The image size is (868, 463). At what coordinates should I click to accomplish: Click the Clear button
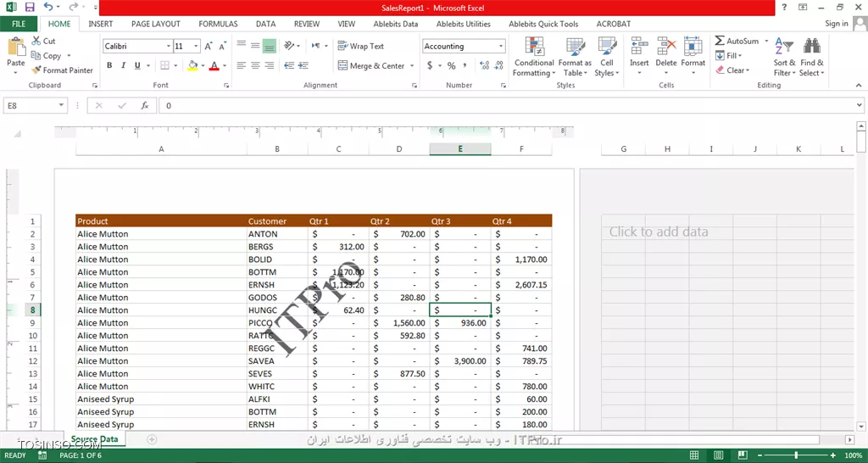pos(732,70)
